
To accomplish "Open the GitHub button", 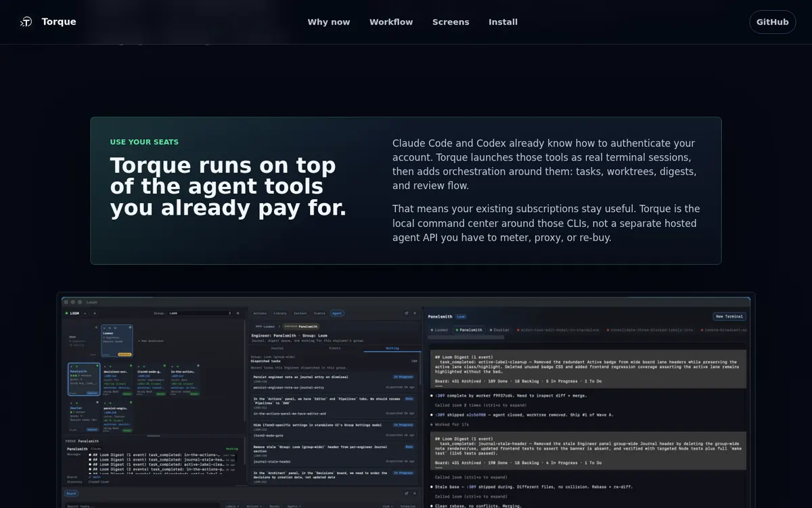I will (x=772, y=22).
